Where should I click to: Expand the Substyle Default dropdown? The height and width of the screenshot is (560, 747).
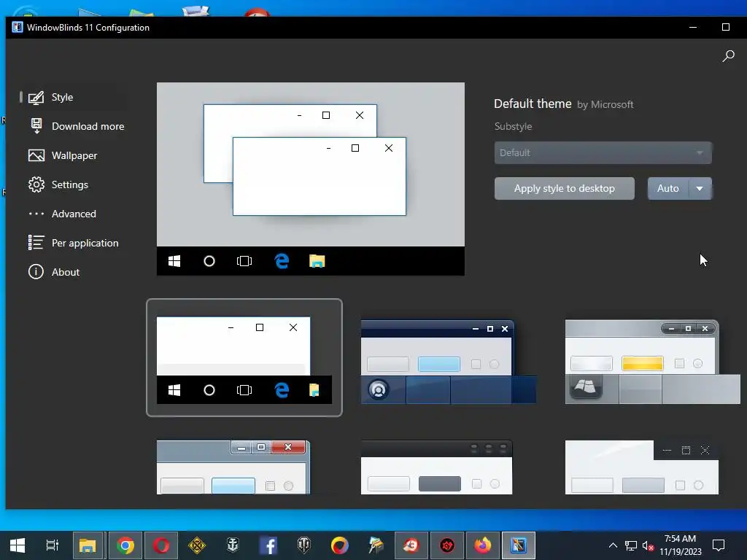tap(603, 153)
